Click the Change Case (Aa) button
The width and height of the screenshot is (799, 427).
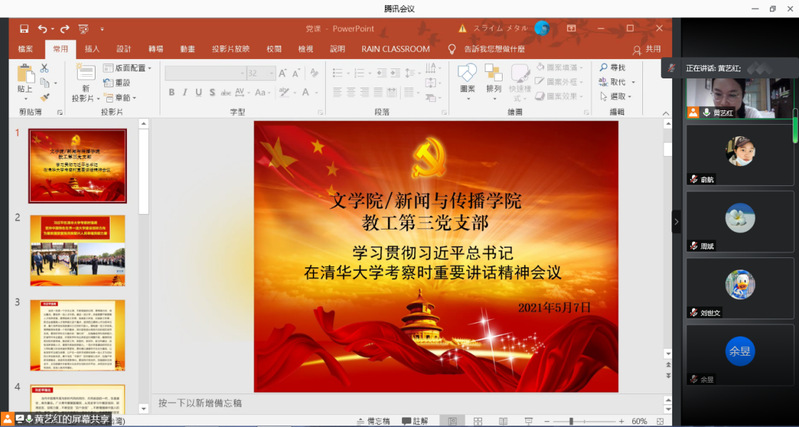point(262,92)
